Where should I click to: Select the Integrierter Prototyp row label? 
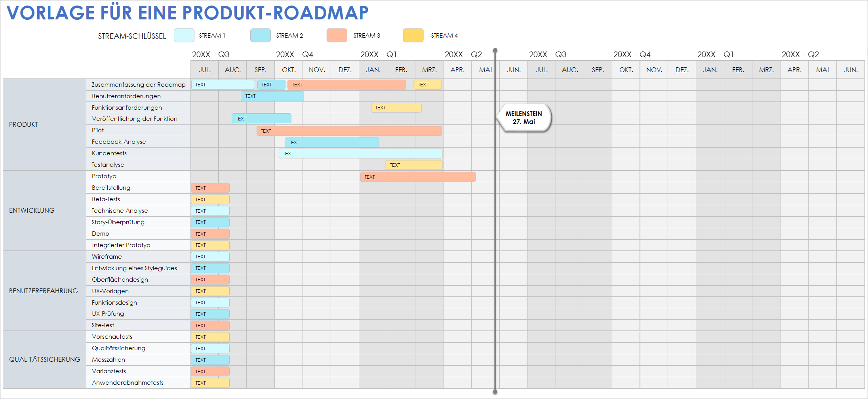tap(121, 245)
